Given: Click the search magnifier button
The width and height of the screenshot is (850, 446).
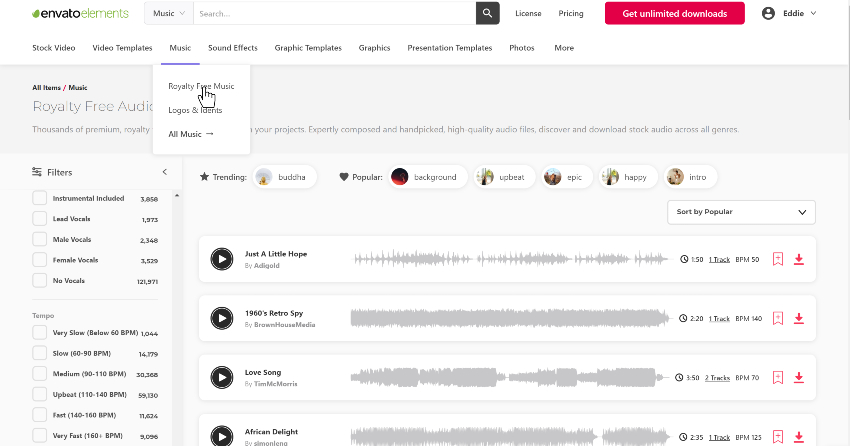Looking at the screenshot, I should (487, 13).
